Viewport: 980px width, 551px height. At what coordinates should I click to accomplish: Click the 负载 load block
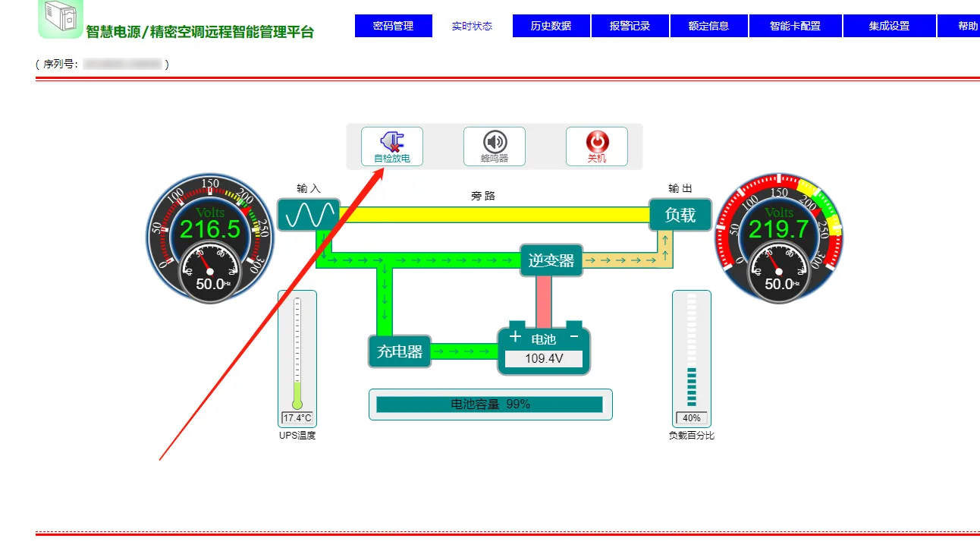point(680,215)
